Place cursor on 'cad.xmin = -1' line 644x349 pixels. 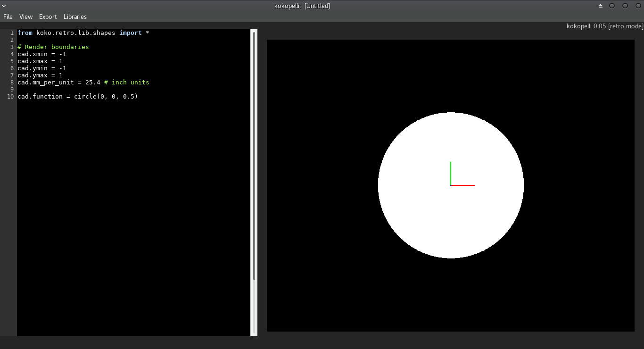(x=42, y=54)
